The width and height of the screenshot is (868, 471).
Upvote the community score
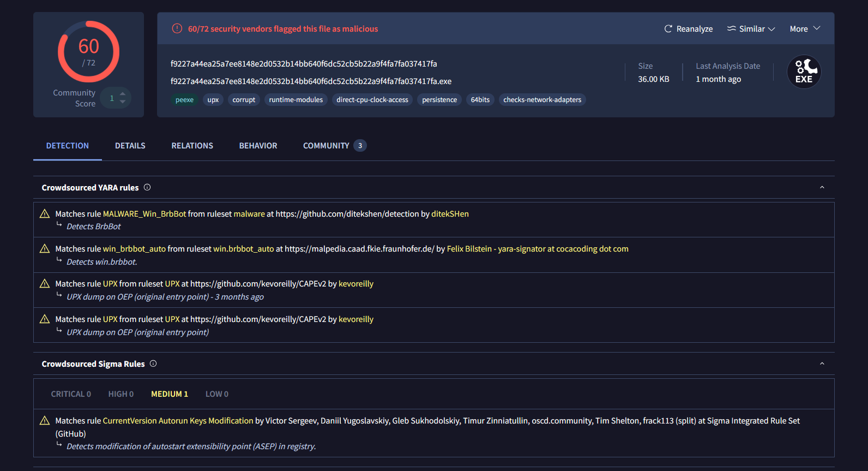[123, 94]
